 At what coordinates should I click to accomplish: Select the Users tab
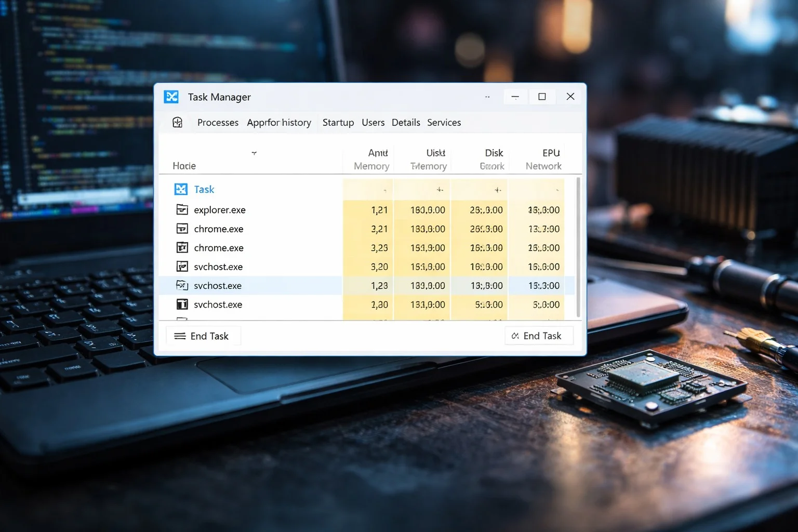[x=373, y=123]
